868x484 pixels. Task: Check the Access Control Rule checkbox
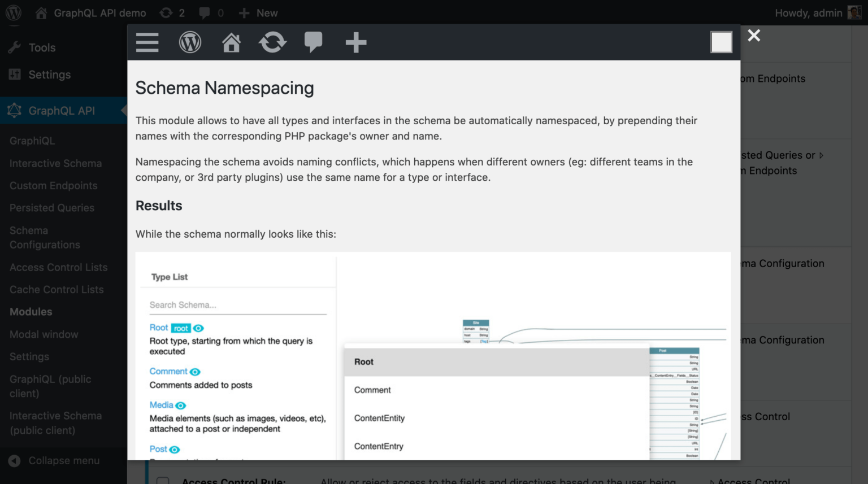coord(163,481)
